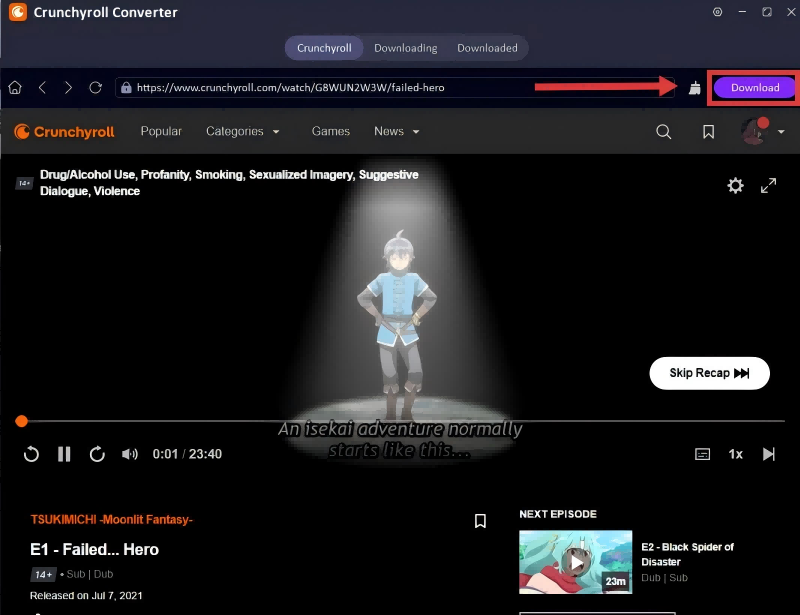Switch to the Downloaded tab
This screenshot has height=615, width=800.
(x=487, y=48)
